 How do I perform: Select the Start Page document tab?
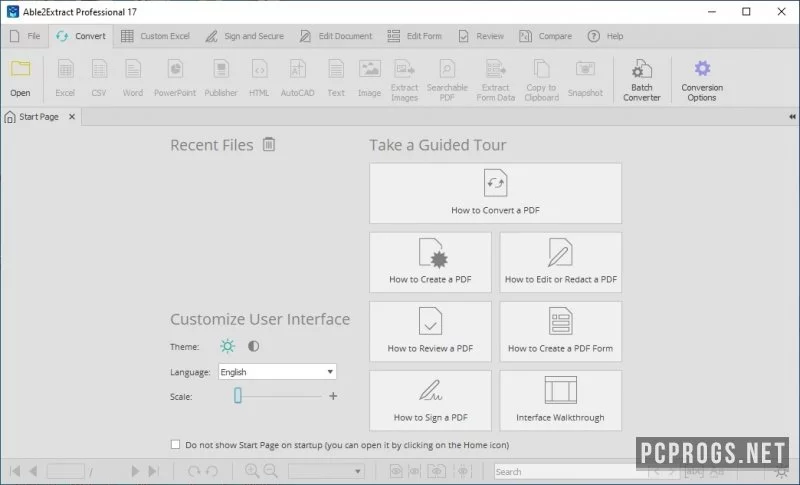click(39, 117)
